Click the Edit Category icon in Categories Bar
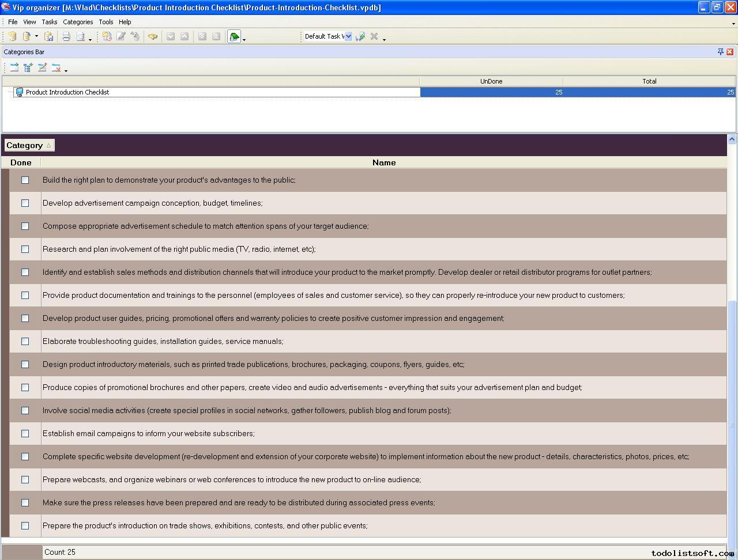738x560 pixels. click(42, 67)
